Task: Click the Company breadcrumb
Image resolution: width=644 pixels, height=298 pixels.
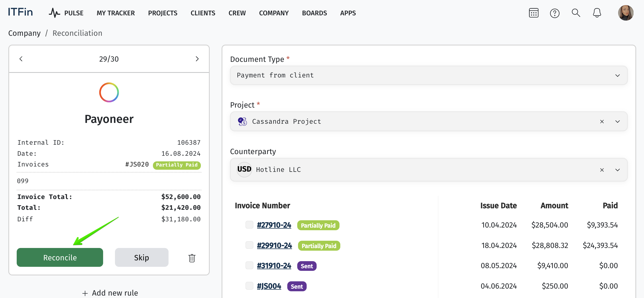Action: pos(24,33)
